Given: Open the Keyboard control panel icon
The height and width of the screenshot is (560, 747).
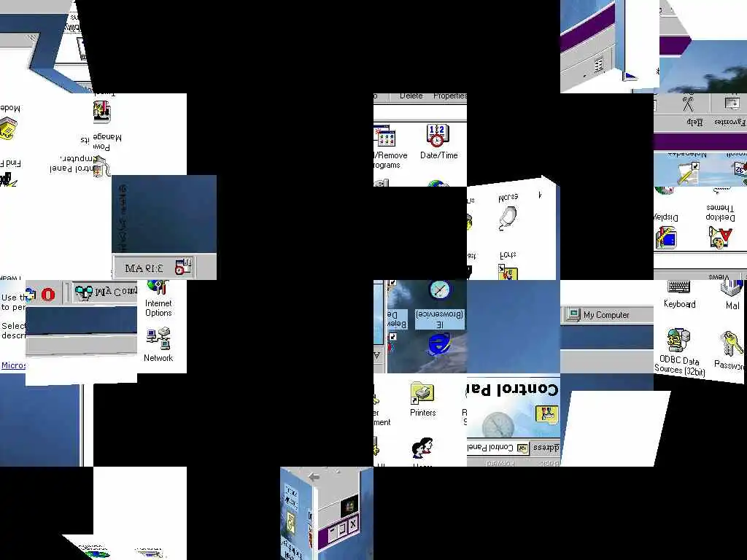Looking at the screenshot, I should click(x=679, y=295).
